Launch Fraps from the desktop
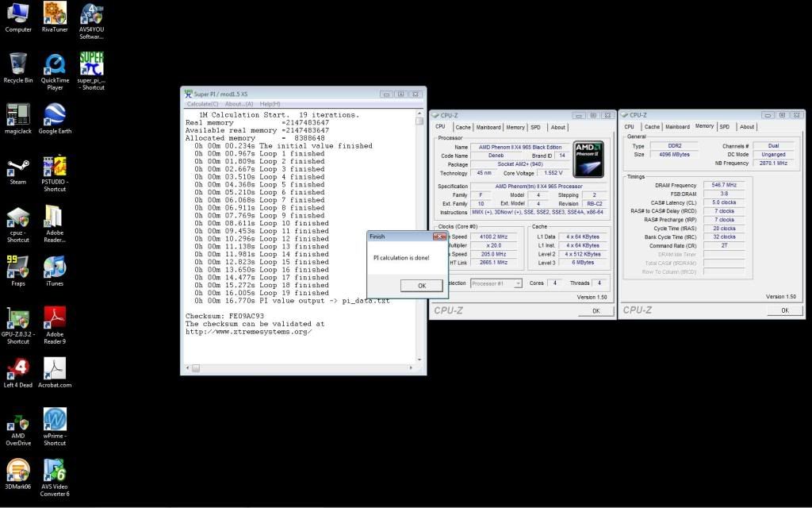Viewport: 812px width, 508px height. 18,271
